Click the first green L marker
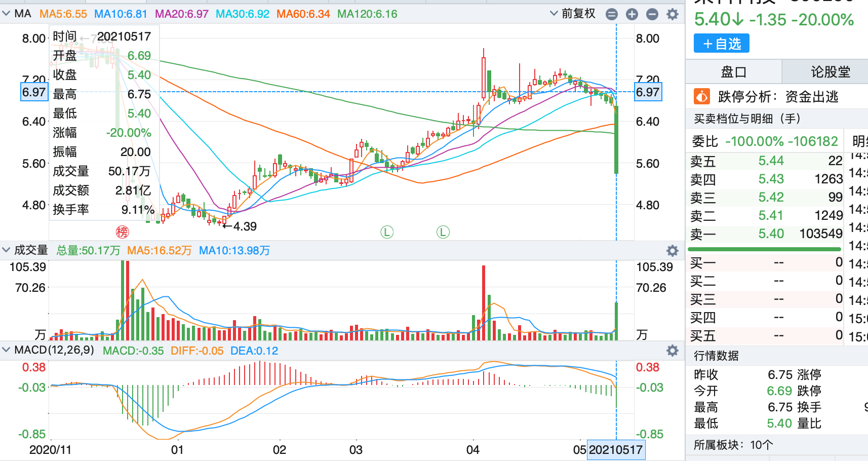The width and height of the screenshot is (868, 461). 387,232
